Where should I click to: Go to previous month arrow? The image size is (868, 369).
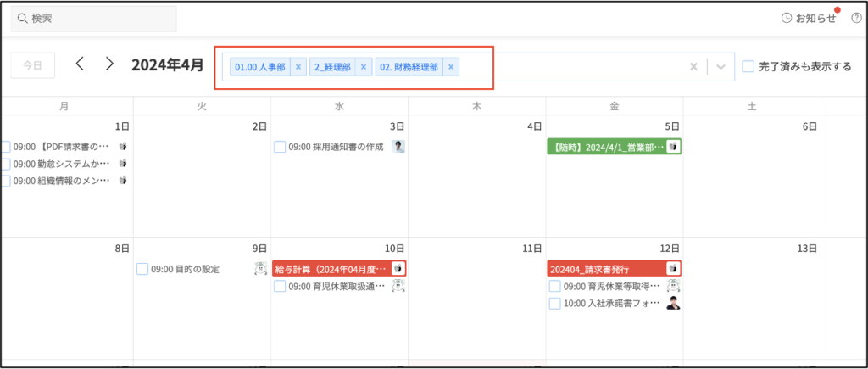click(x=80, y=64)
